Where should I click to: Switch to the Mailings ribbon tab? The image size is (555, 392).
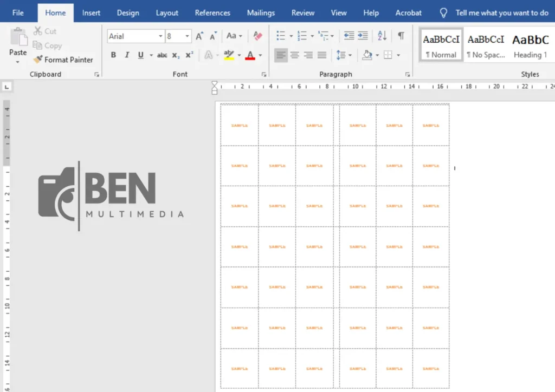[x=261, y=12]
